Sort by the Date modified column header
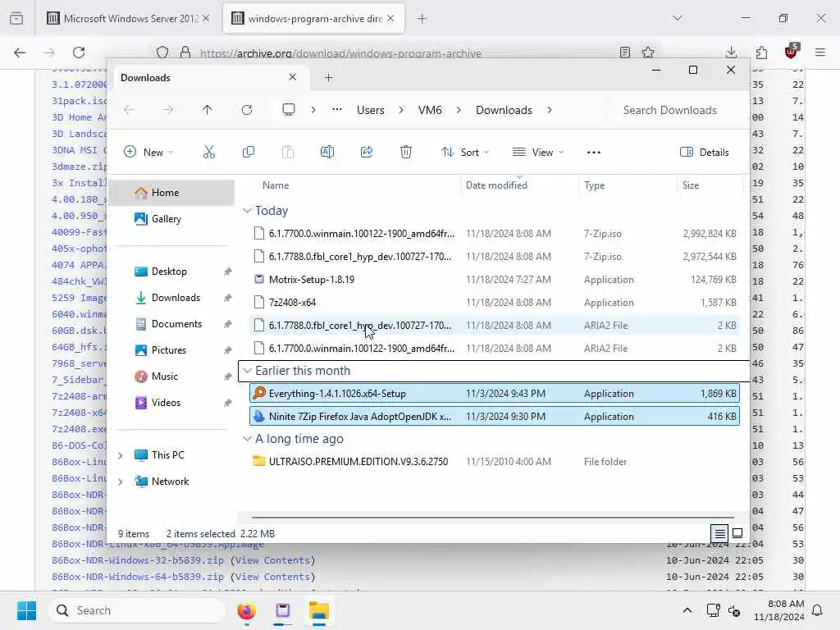This screenshot has width=840, height=630. tap(496, 185)
